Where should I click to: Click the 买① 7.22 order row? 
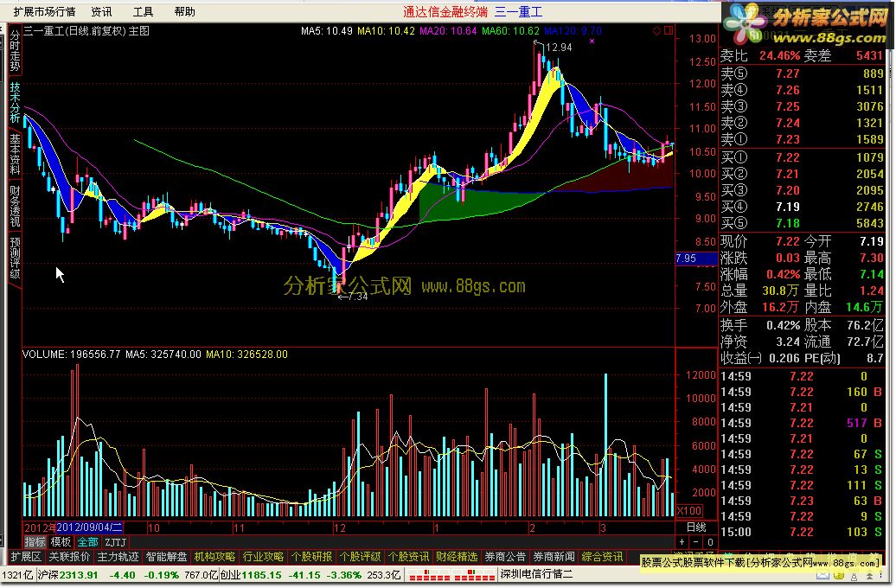coord(802,157)
